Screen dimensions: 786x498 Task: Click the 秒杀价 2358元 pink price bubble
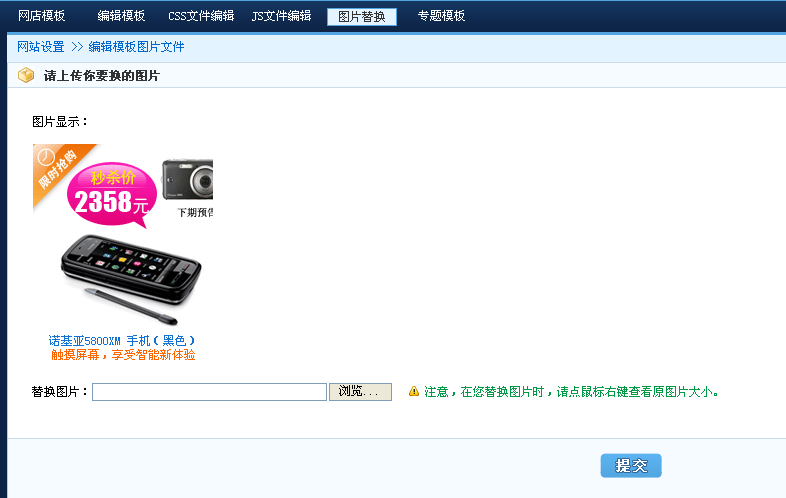(112, 194)
